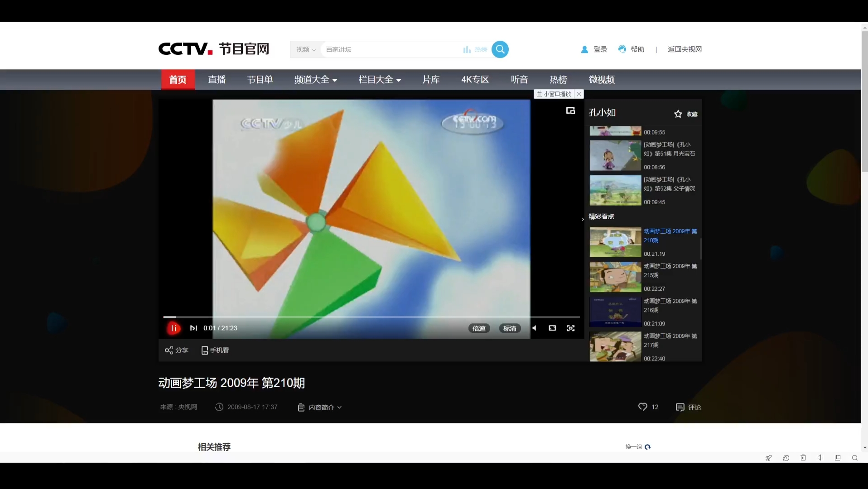
Task: Switch the video player to fullscreen
Action: pyautogui.click(x=570, y=328)
